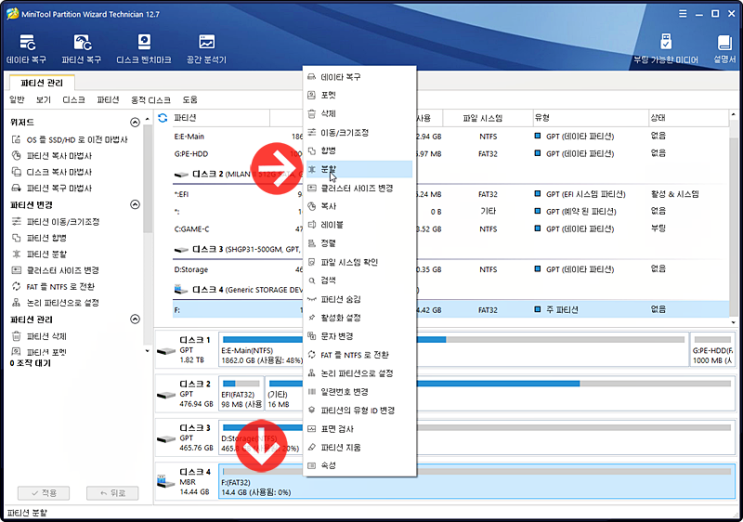Open the 일반 menu
The image size is (743, 522).
[x=17, y=99]
